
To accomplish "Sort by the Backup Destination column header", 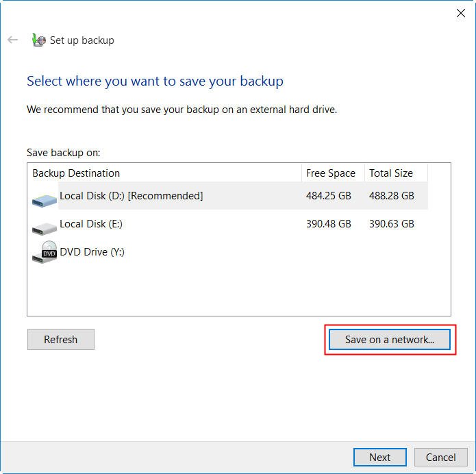I will [x=76, y=173].
